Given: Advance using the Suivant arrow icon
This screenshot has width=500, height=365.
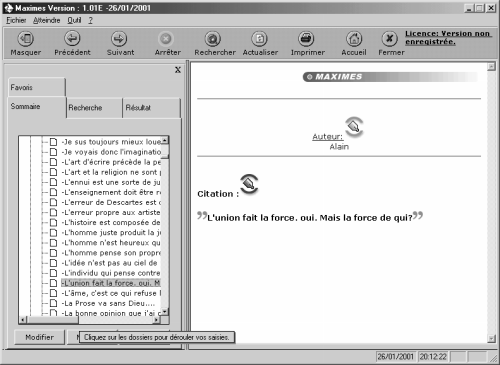Looking at the screenshot, I should pos(119,39).
